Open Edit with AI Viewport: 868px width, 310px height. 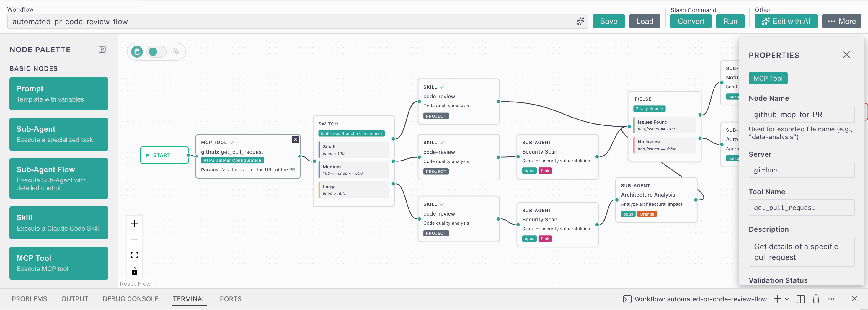pos(786,22)
